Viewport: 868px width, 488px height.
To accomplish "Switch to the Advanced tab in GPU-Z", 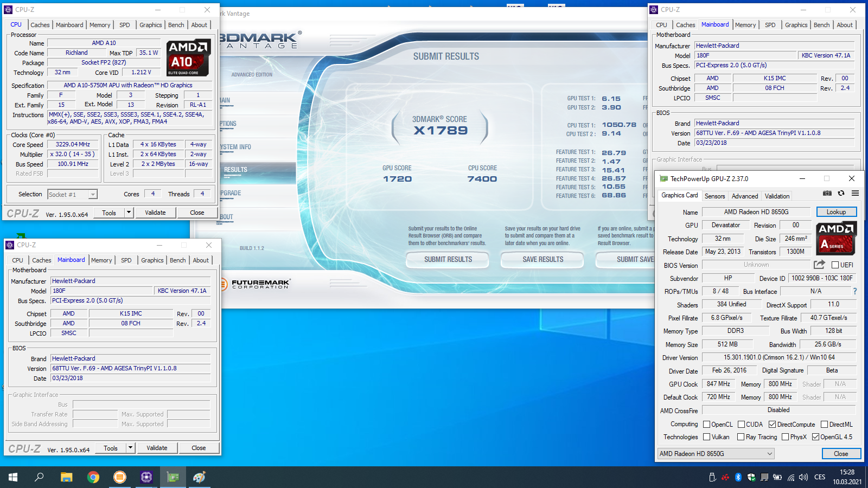I will point(745,196).
